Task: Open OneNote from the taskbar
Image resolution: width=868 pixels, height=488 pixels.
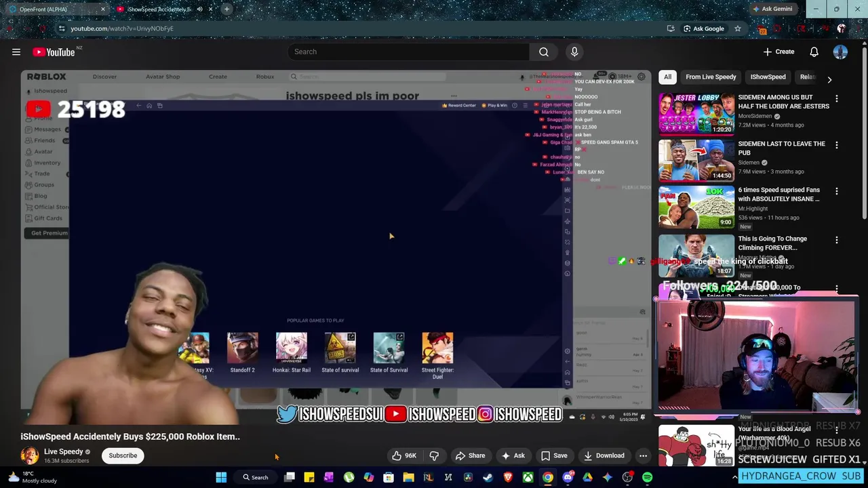Action: click(x=329, y=477)
